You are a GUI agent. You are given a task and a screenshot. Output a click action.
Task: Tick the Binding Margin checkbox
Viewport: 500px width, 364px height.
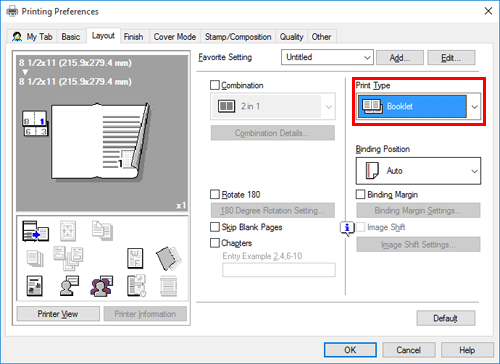(361, 194)
